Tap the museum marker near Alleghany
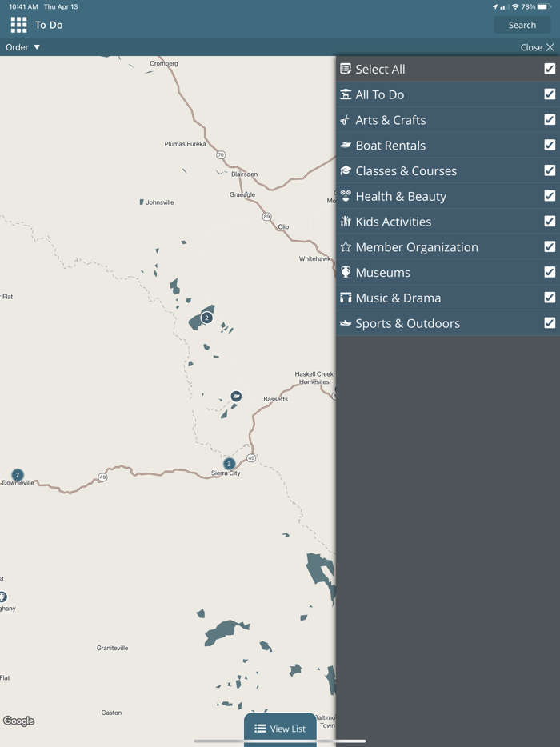This screenshot has height=747, width=560. click(x=2, y=597)
